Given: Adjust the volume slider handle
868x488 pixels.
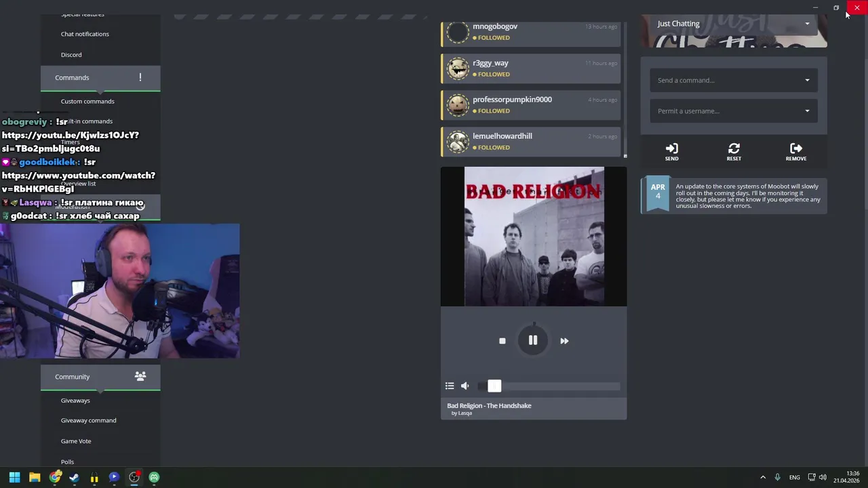Looking at the screenshot, I should click(494, 386).
